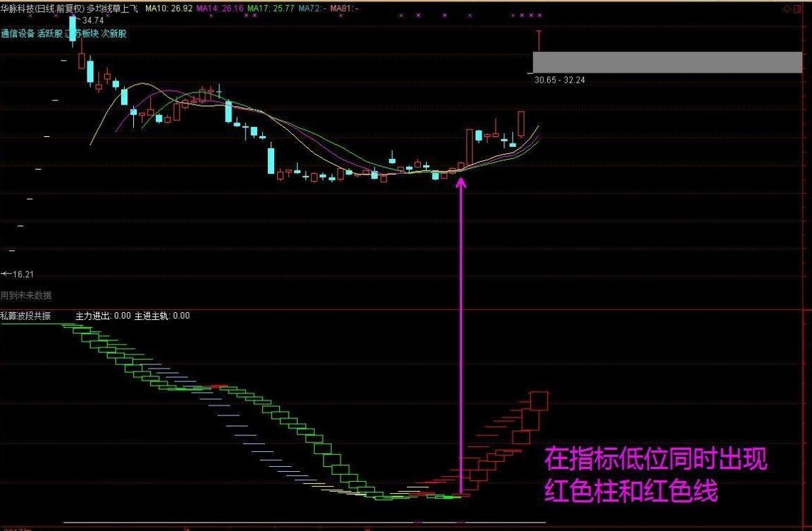Click the gray price range box
The image size is (812, 531).
coord(667,62)
